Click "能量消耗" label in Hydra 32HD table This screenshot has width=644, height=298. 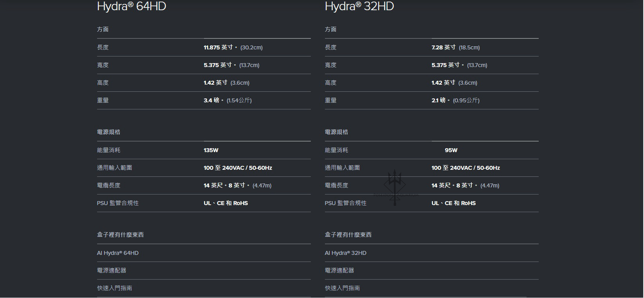point(337,150)
